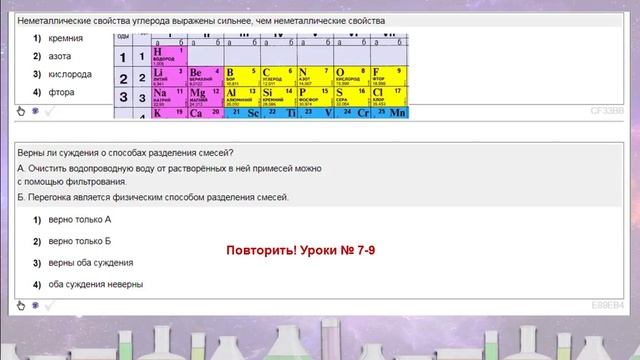Click lithium Li cell in periodic table
640x360 pixels.
(x=169, y=76)
